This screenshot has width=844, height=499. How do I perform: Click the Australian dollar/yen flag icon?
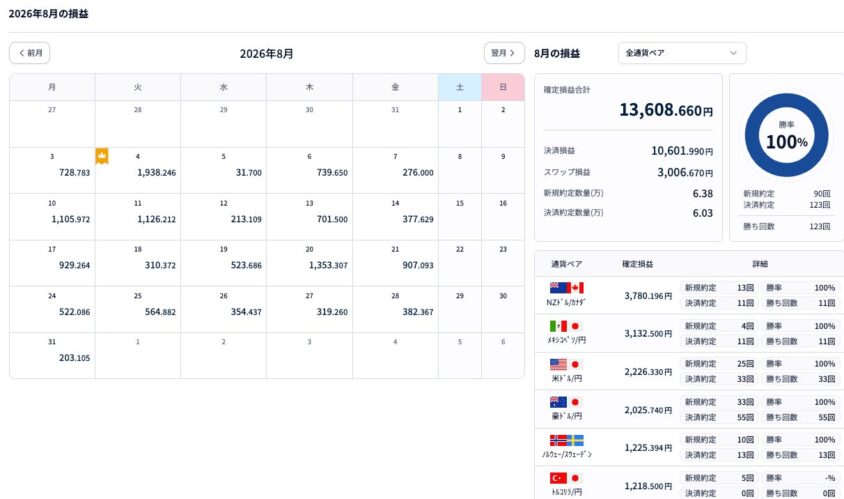(565, 402)
